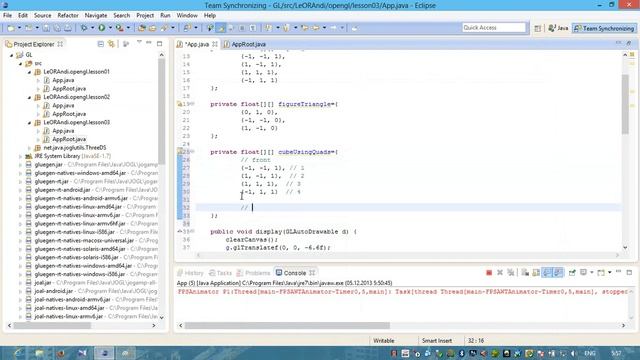Open the Open Console dropdown arrow

coord(609,273)
